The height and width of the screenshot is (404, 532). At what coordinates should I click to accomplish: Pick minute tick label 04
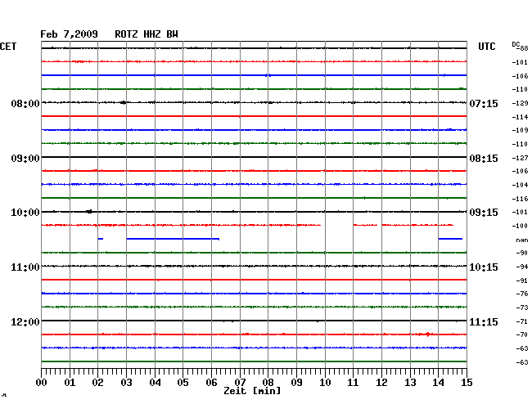(155, 383)
